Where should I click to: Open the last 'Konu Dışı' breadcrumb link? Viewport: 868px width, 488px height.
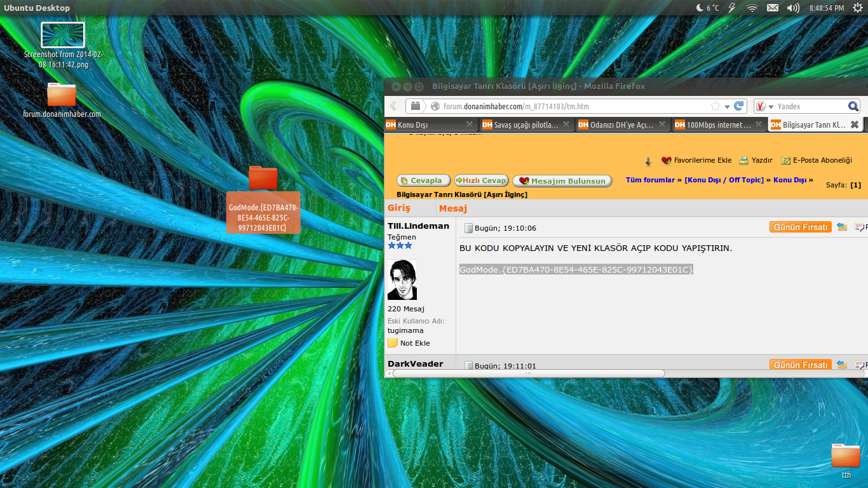click(x=790, y=180)
